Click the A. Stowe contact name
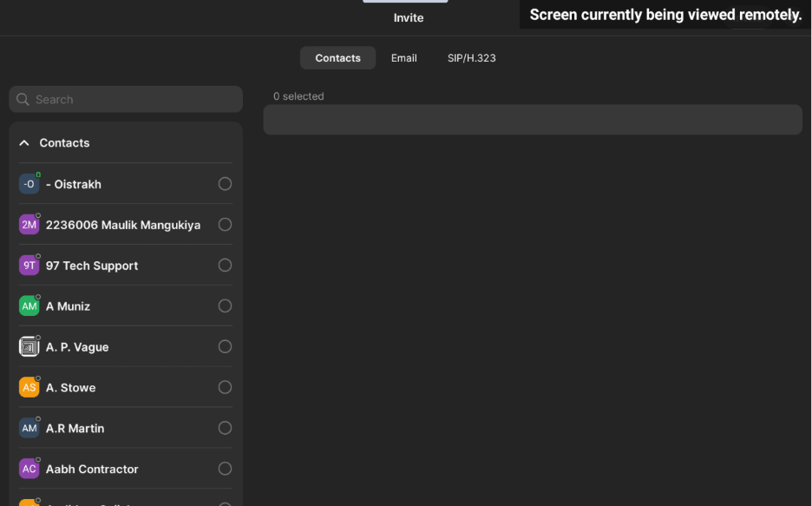Viewport: 812px width, 506px height. [x=70, y=388]
